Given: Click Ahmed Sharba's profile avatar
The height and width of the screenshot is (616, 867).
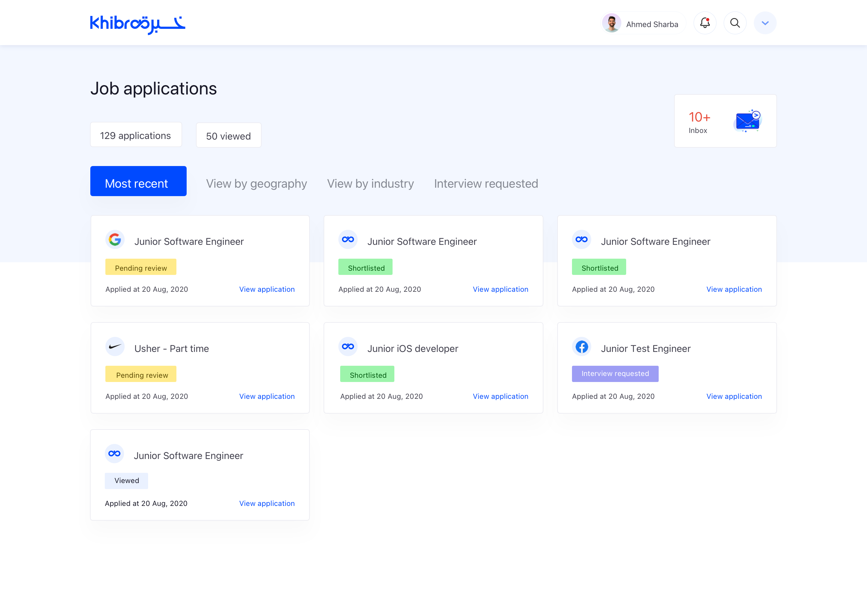Looking at the screenshot, I should click(x=611, y=23).
